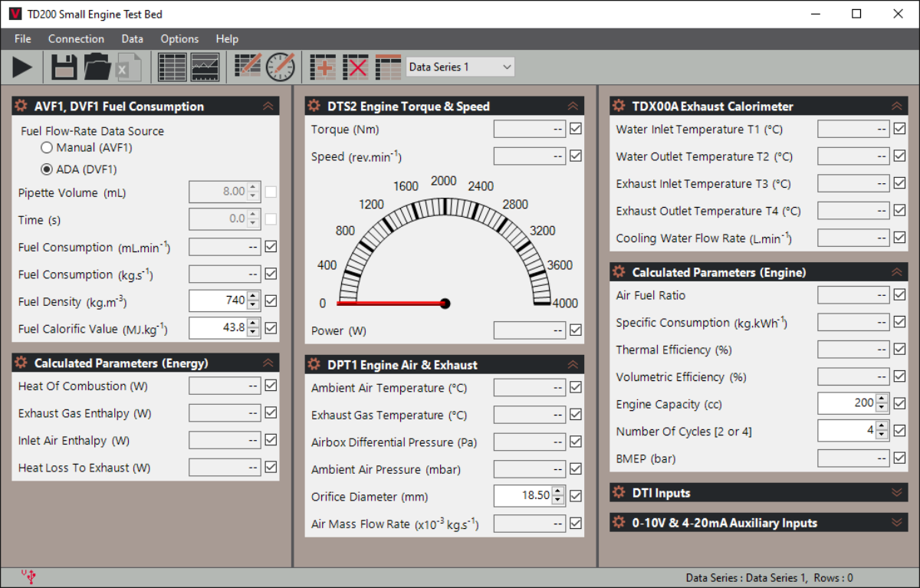Open the Data Series 1 dropdown
Image resolution: width=920 pixels, height=588 pixels.
(460, 67)
